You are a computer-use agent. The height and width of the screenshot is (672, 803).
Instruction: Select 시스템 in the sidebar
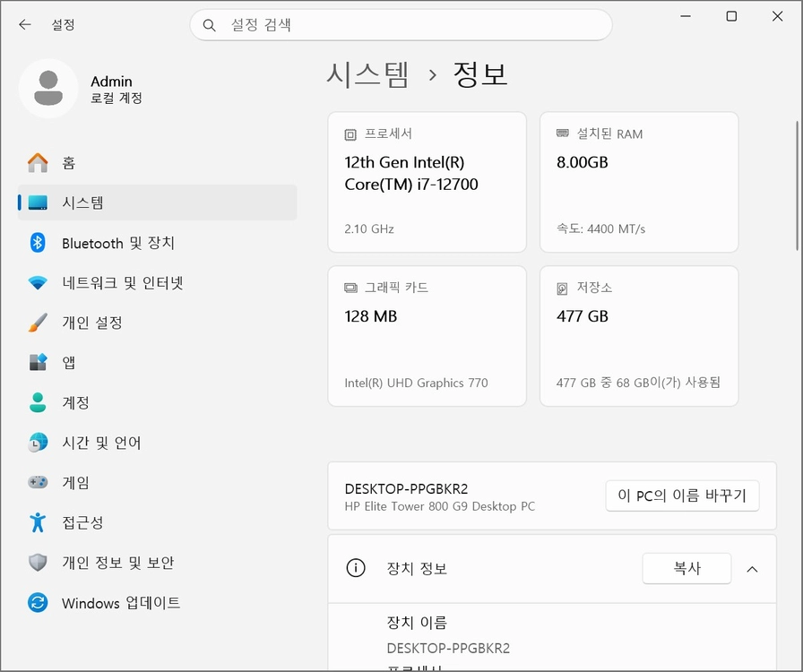click(x=157, y=202)
